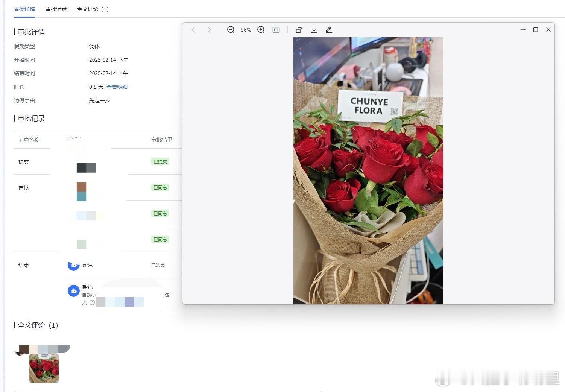Click the 节点名称 column header

[x=29, y=140]
